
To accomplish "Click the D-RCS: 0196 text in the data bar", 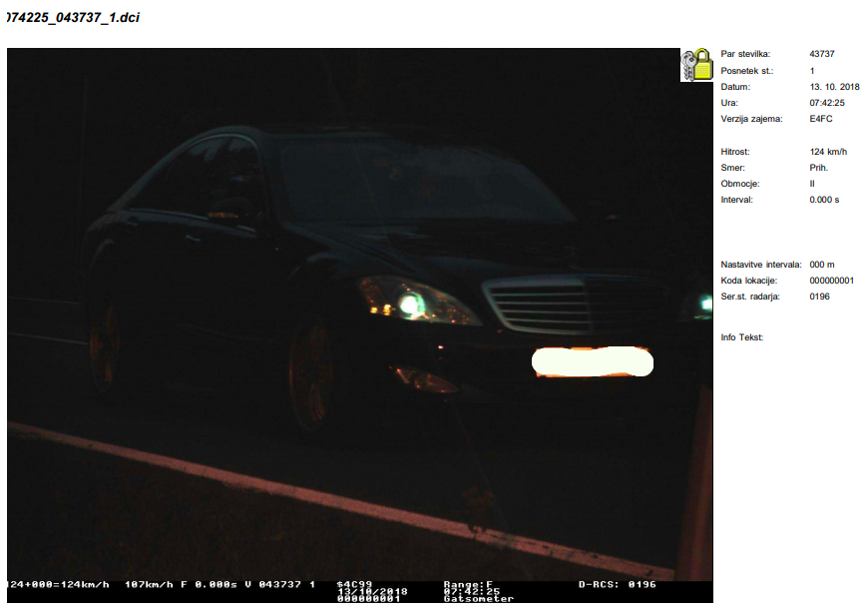I will tap(617, 584).
